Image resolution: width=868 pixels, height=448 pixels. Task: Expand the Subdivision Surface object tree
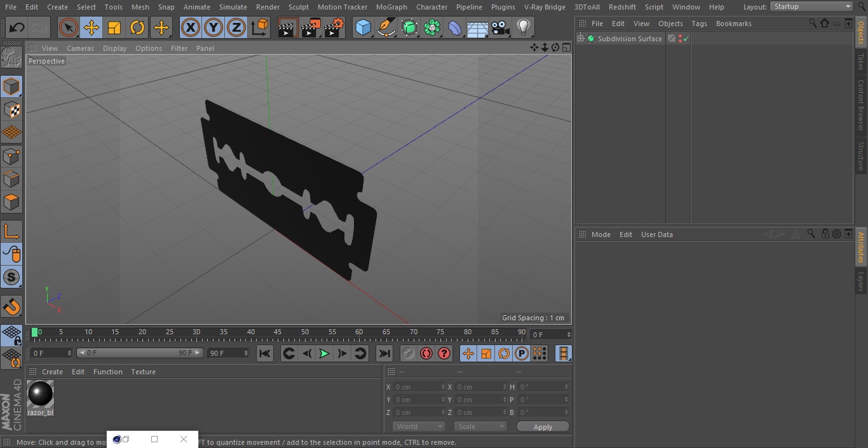pos(580,39)
